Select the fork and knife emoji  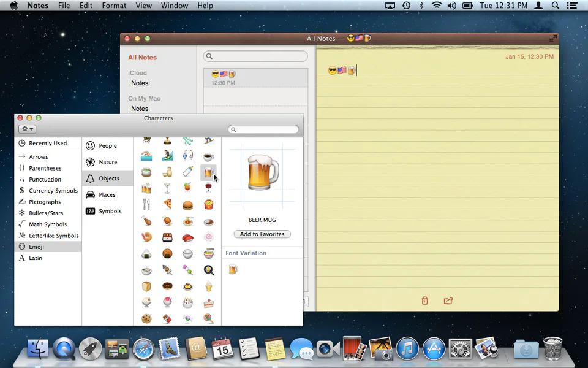click(x=146, y=204)
